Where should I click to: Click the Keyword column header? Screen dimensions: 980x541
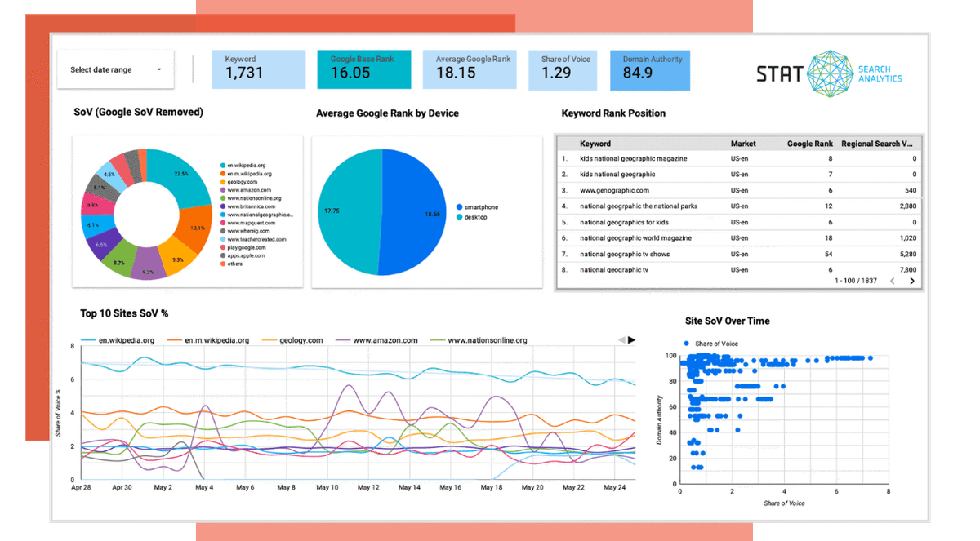(x=595, y=144)
